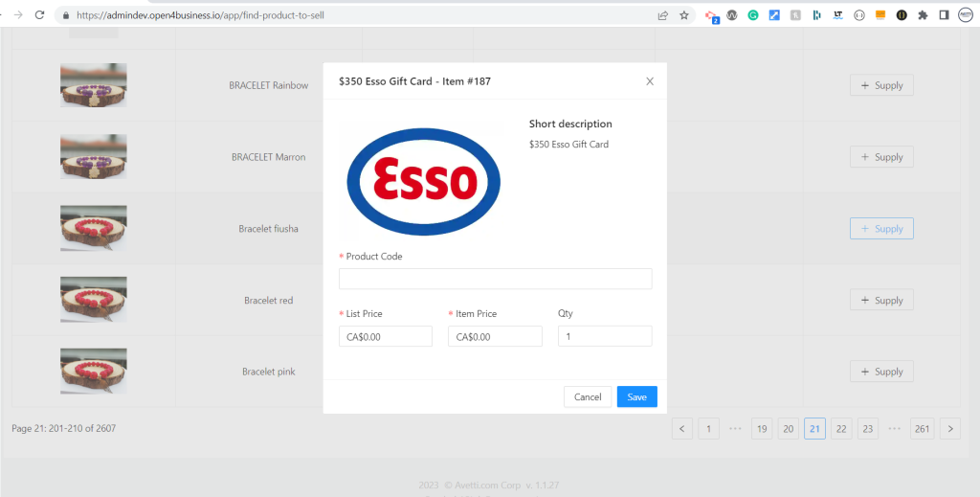Click ellipsis after page 1
980x497 pixels.
(x=735, y=429)
